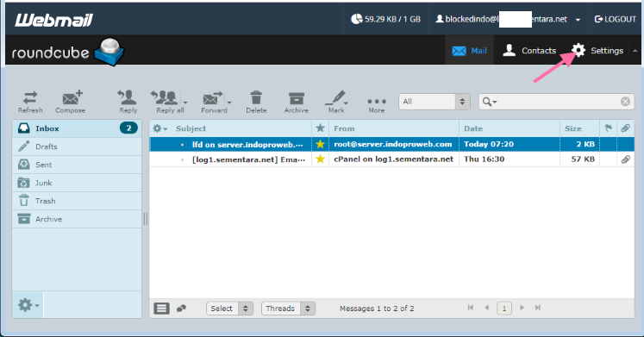The image size is (644, 337).
Task: Sort messages by From column
Action: 344,128
